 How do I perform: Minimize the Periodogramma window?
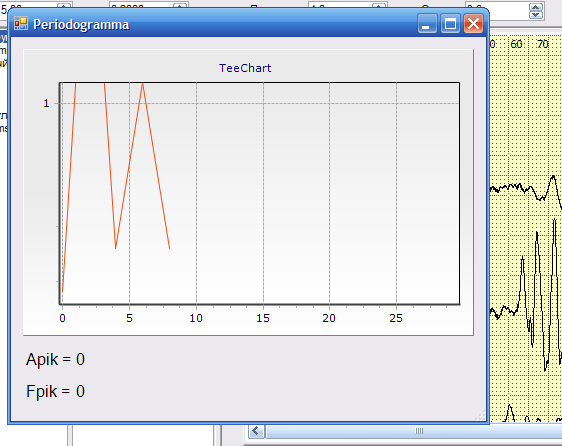427,24
